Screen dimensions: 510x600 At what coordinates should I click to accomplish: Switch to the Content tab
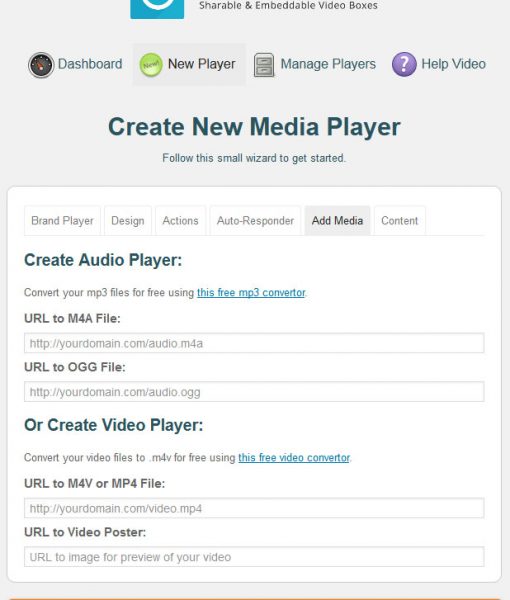click(x=399, y=221)
